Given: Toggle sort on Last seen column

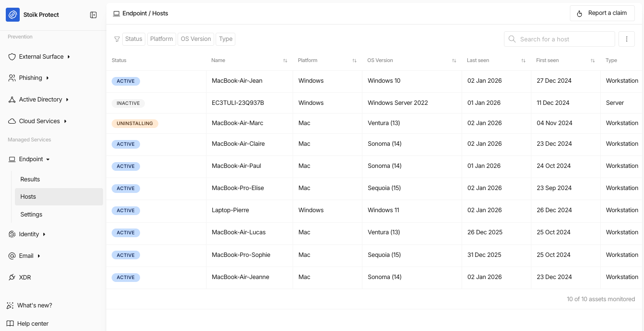Looking at the screenshot, I should [x=523, y=61].
